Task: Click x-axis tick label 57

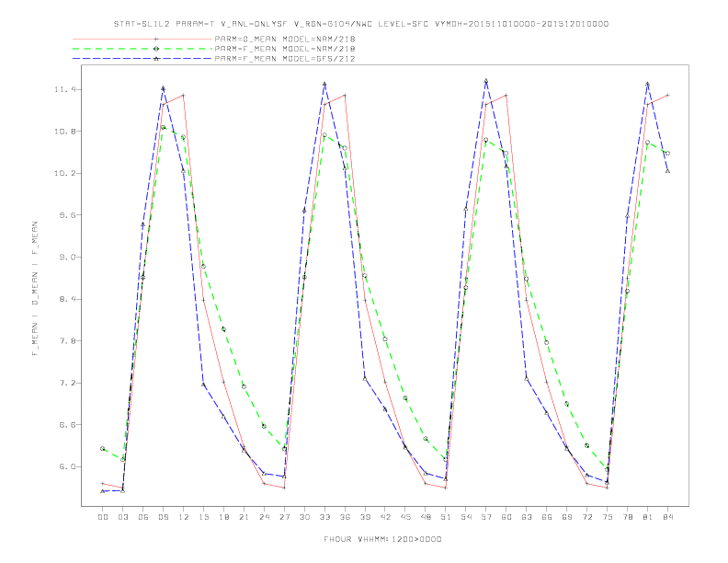Action: (486, 517)
